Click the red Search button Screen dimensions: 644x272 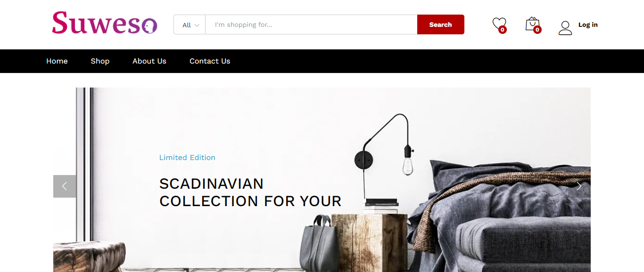(441, 24)
